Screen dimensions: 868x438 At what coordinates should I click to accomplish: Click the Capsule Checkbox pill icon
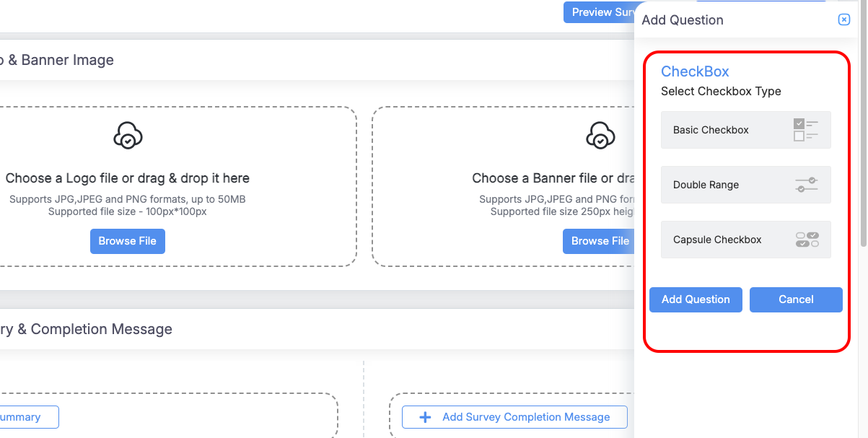point(807,240)
